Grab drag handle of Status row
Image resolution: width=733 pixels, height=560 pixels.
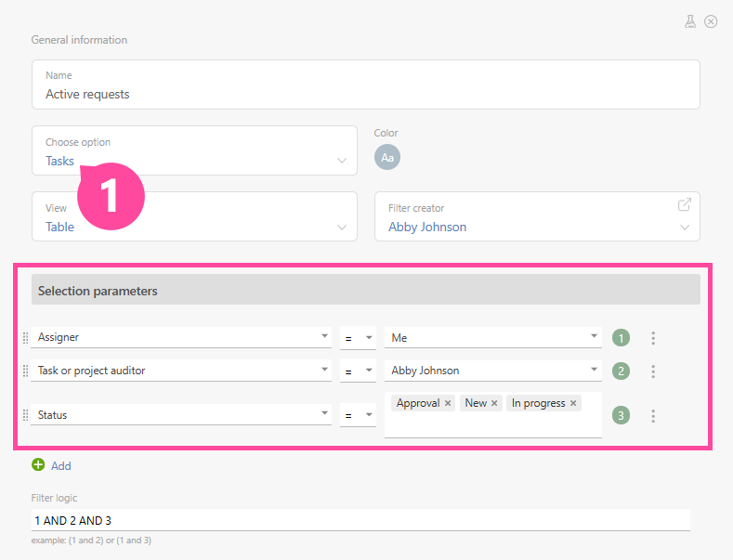tap(25, 415)
